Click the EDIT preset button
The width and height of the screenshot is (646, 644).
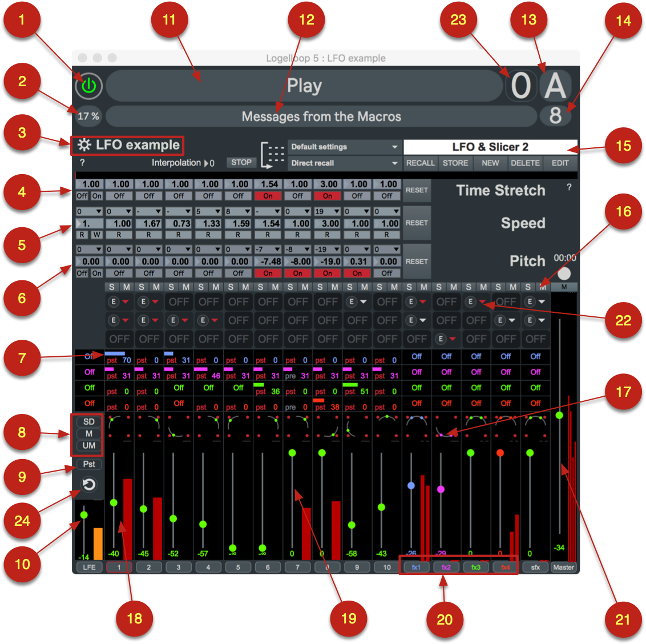(x=560, y=163)
